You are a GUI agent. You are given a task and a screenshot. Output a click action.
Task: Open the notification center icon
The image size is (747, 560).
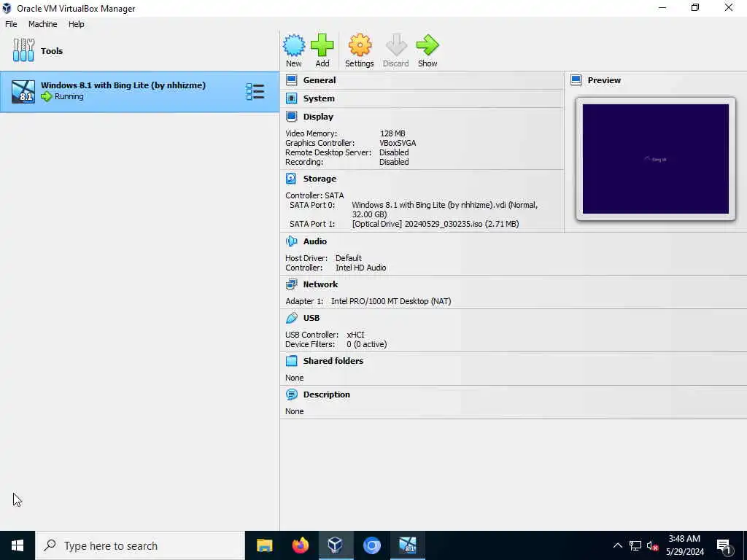tap(724, 547)
